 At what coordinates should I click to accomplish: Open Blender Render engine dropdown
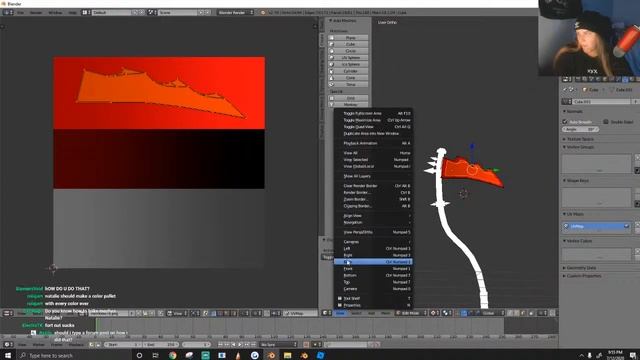tap(235, 13)
